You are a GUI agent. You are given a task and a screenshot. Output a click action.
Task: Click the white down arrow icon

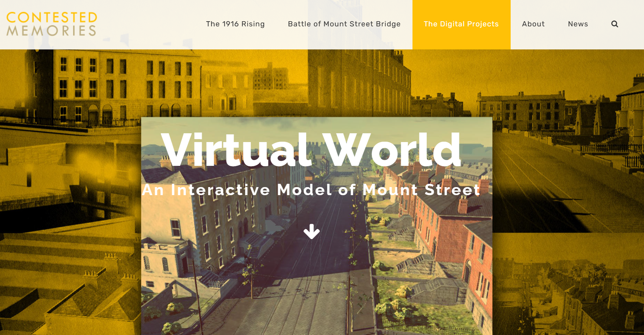pyautogui.click(x=311, y=231)
